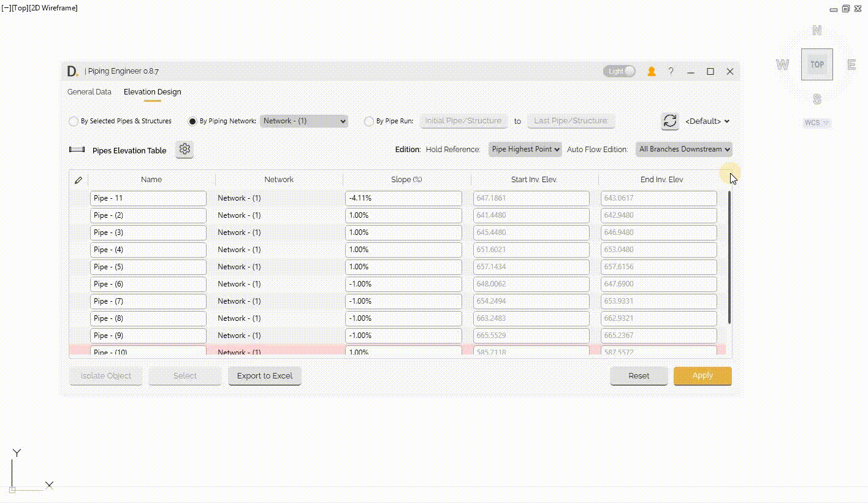Screen dimensions: 868x503
Task: Open the pipes table settings gear
Action: [x=185, y=149]
